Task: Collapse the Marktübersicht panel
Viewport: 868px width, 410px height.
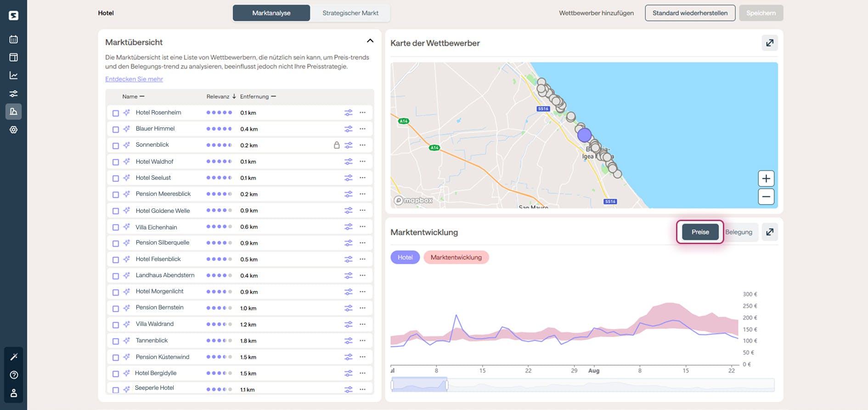Action: [x=370, y=41]
